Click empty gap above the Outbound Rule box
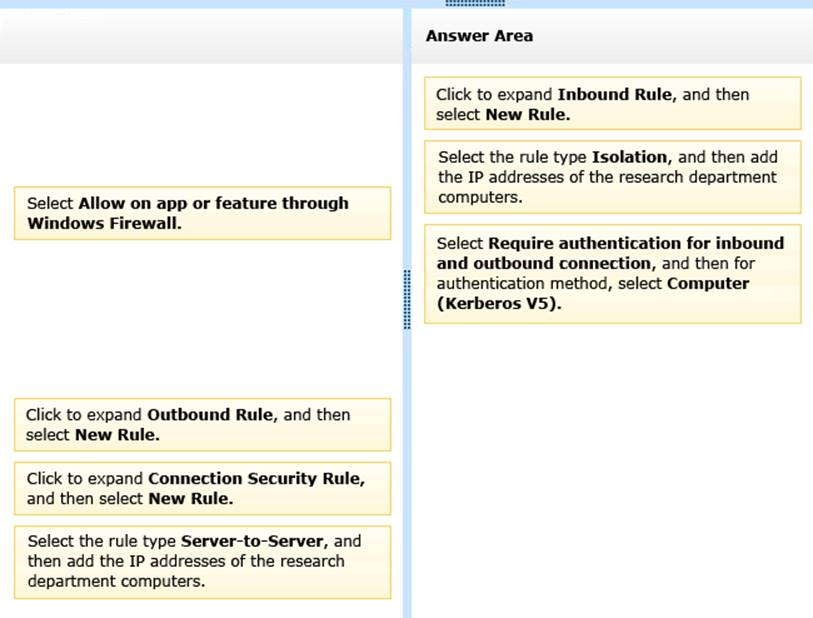 click(200, 320)
